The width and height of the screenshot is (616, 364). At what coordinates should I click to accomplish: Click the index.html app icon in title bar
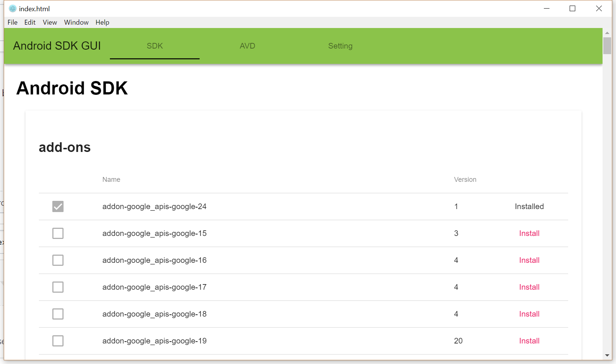coord(12,9)
